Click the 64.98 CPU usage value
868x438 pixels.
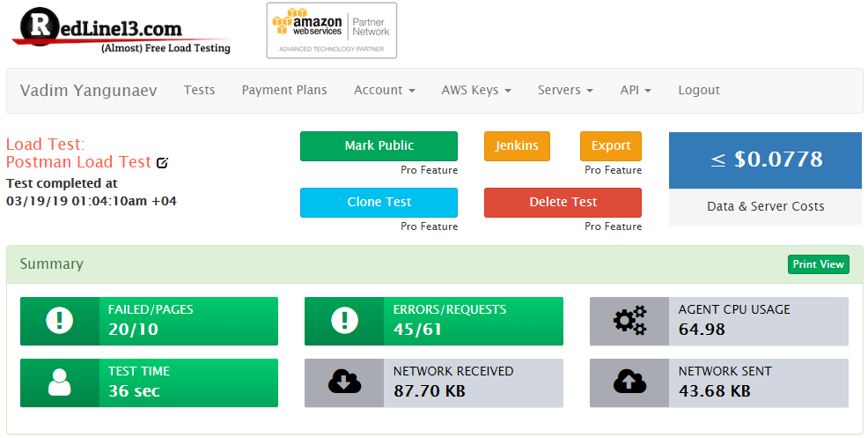coord(702,330)
